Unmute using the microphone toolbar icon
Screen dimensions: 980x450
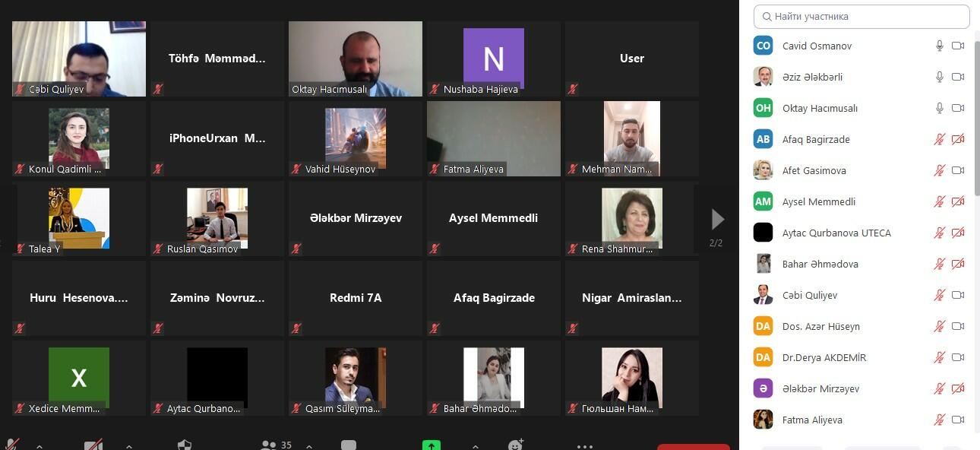click(12, 445)
